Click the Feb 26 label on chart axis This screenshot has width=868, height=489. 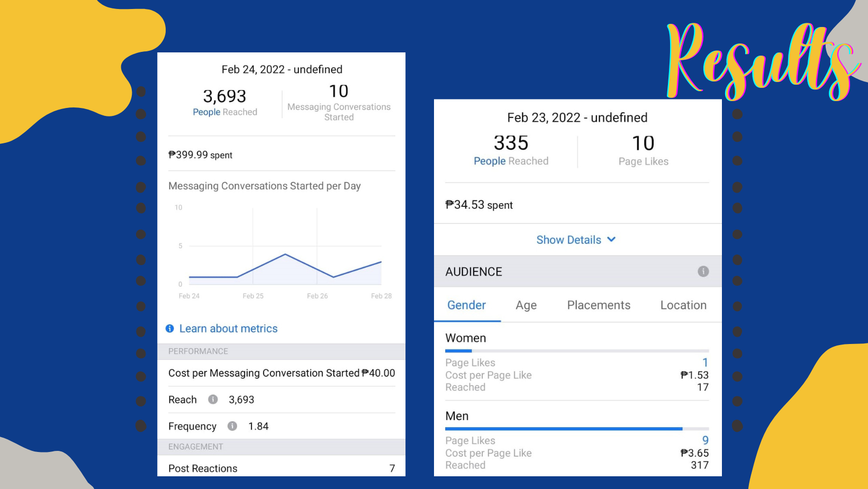click(x=317, y=296)
